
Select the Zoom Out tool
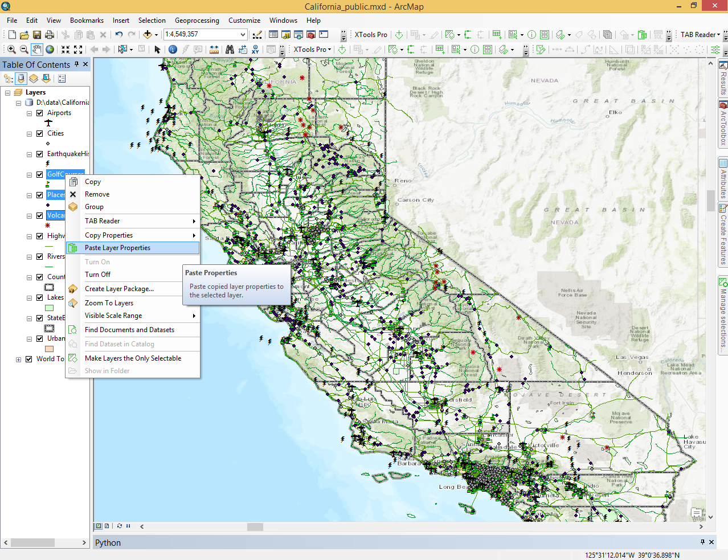pos(24,50)
